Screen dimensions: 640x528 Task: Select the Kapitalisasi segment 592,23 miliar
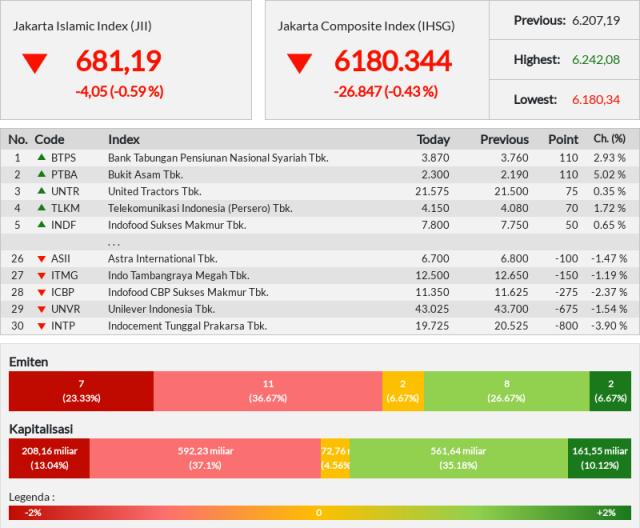pyautogui.click(x=205, y=458)
